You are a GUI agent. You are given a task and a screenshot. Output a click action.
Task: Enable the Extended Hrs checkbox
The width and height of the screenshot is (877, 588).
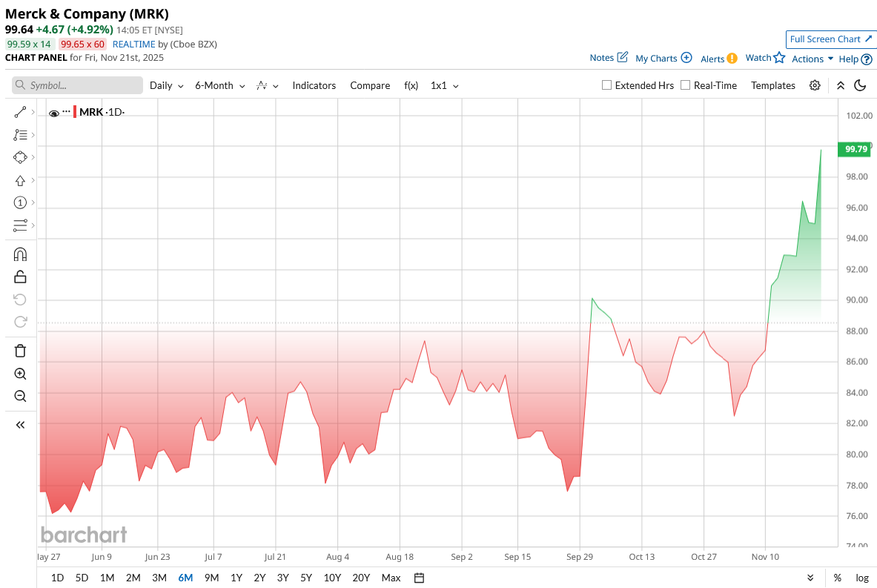606,85
